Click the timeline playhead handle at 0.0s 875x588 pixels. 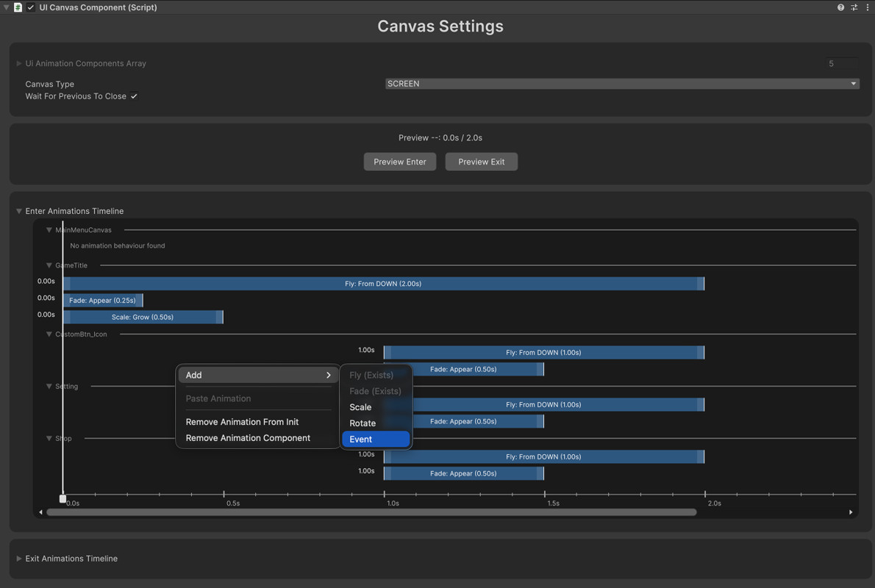(x=63, y=499)
